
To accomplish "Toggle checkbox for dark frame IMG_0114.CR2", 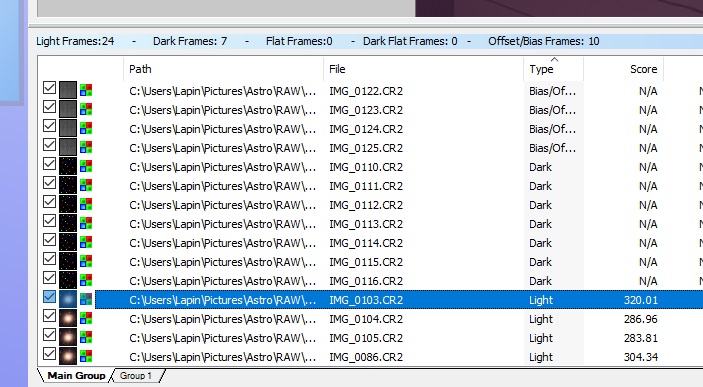I will [x=49, y=240].
